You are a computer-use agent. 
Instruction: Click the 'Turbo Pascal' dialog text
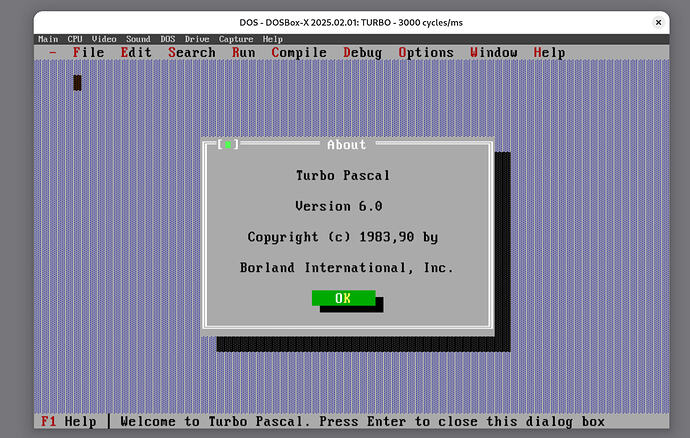click(343, 175)
